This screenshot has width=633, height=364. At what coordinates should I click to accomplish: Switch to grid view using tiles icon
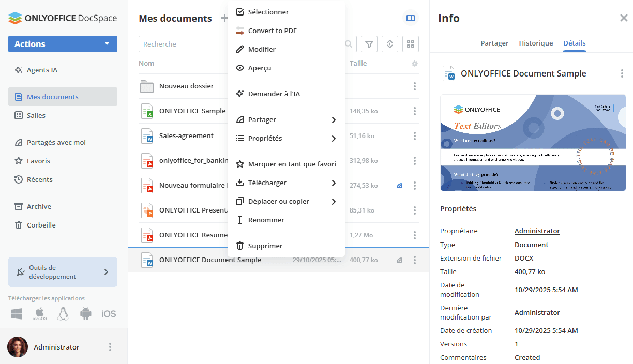pos(410,44)
